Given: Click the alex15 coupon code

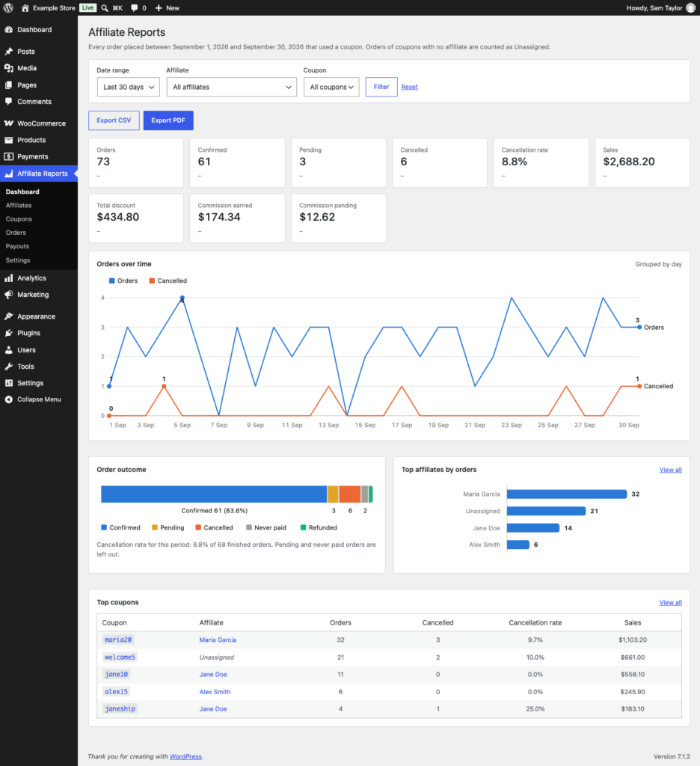Looking at the screenshot, I should (116, 692).
